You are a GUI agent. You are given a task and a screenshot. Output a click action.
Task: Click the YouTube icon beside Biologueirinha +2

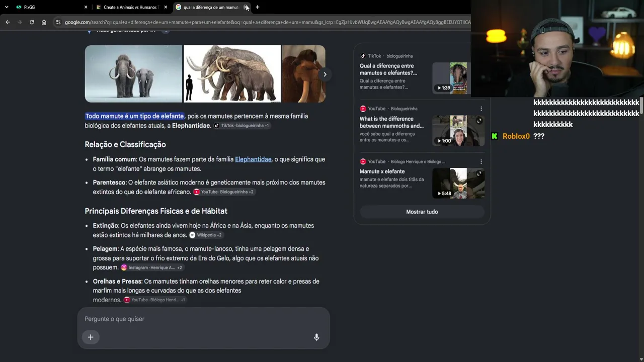point(197,192)
